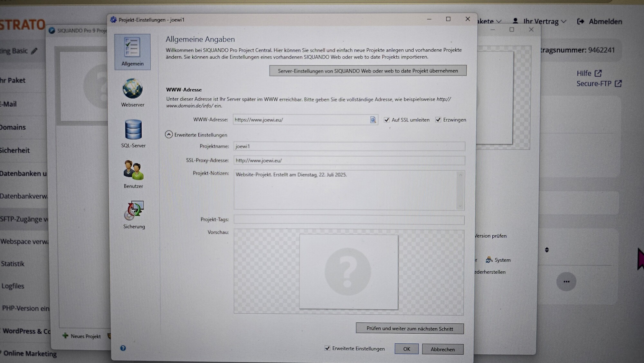Open the Sicherheit STRATO menu item
This screenshot has height=363, width=644.
[15, 150]
